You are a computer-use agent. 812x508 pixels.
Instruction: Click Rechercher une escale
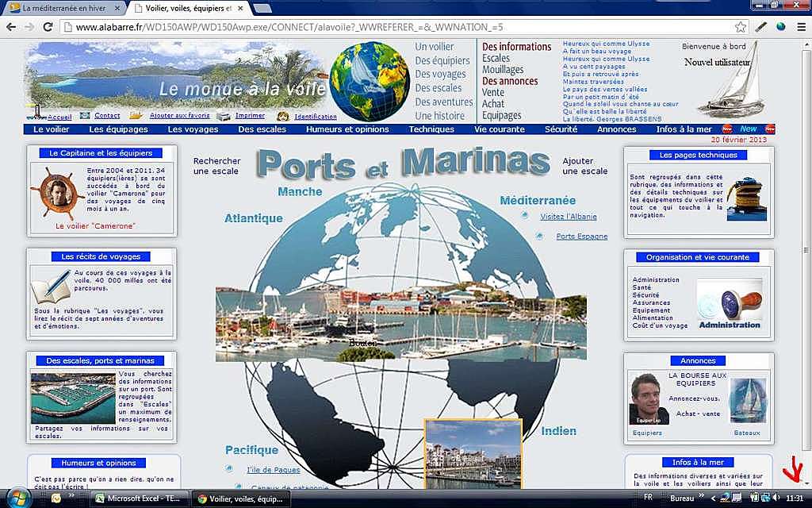[x=216, y=166]
